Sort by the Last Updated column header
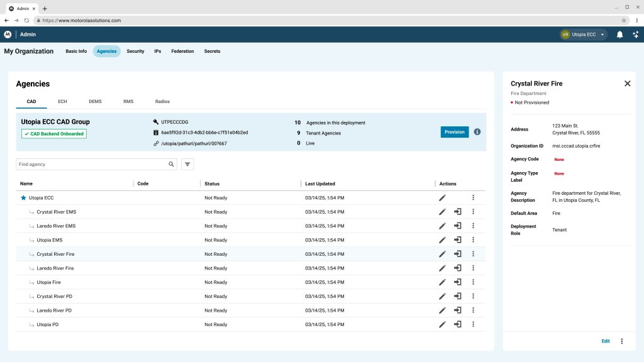644x362 pixels. 320,184
